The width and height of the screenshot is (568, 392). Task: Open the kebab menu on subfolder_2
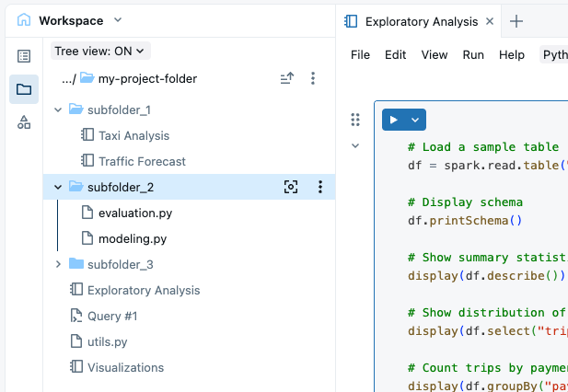click(x=320, y=188)
